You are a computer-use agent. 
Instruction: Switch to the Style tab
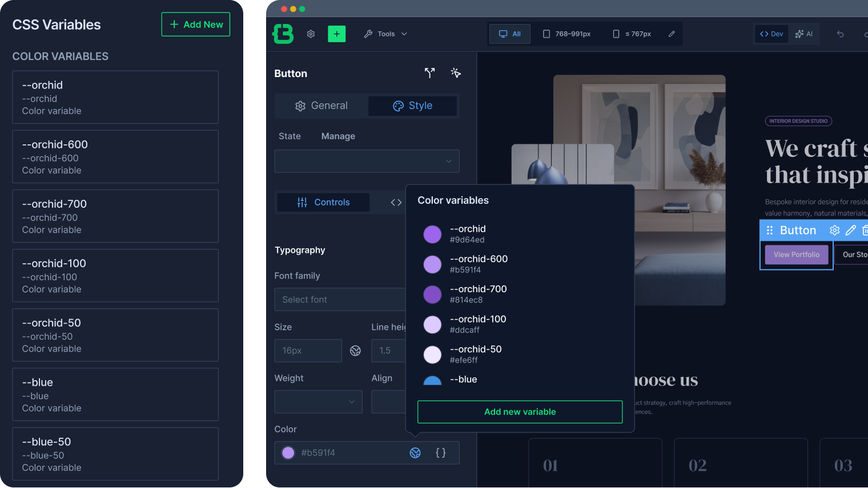point(412,106)
